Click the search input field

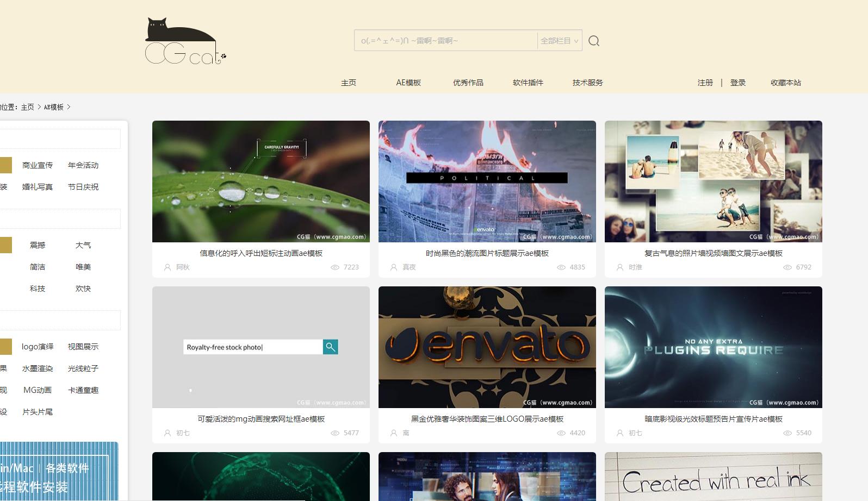point(446,41)
